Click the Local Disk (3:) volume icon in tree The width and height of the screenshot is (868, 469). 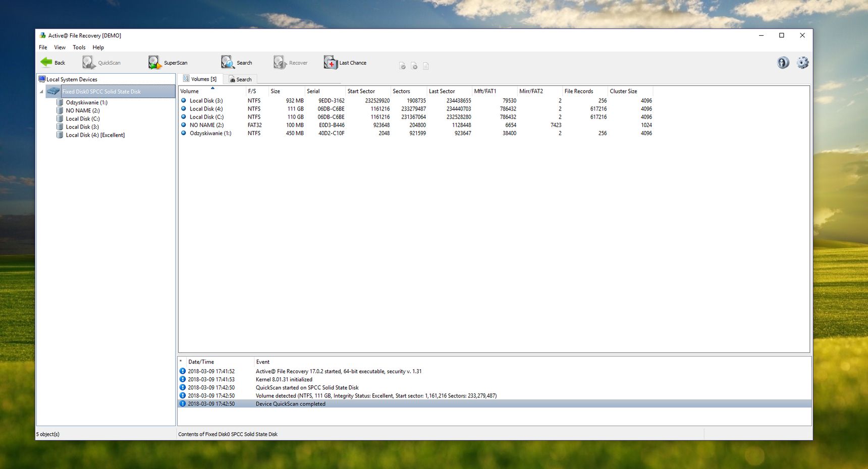(60, 127)
